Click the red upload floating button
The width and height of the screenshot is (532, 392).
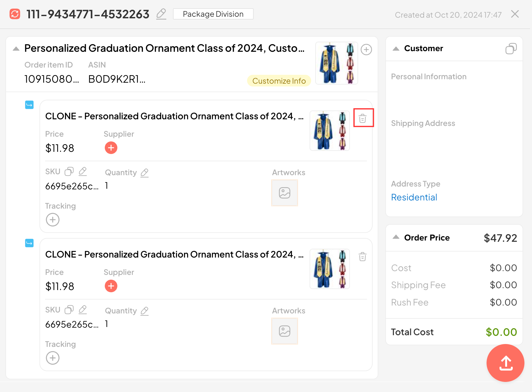(x=505, y=363)
